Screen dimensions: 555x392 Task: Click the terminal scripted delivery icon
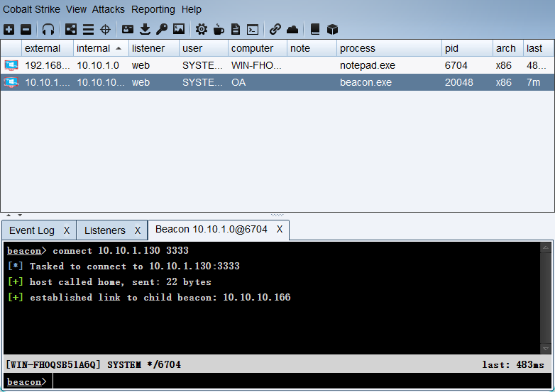[253, 29]
